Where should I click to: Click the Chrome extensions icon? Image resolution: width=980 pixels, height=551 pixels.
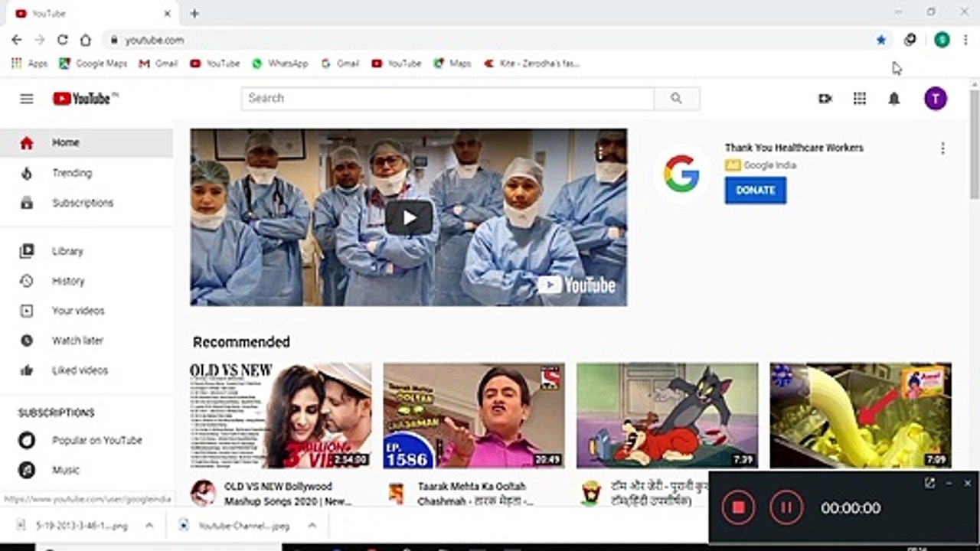(x=910, y=40)
